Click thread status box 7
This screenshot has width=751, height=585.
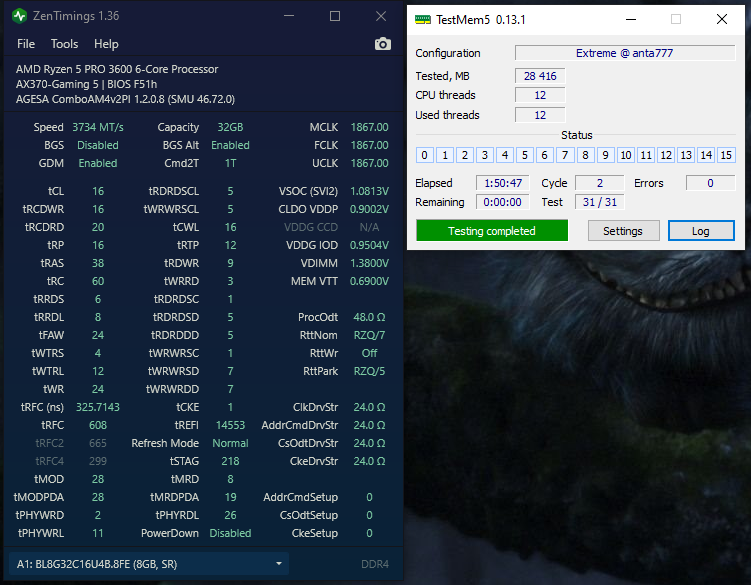tap(565, 155)
